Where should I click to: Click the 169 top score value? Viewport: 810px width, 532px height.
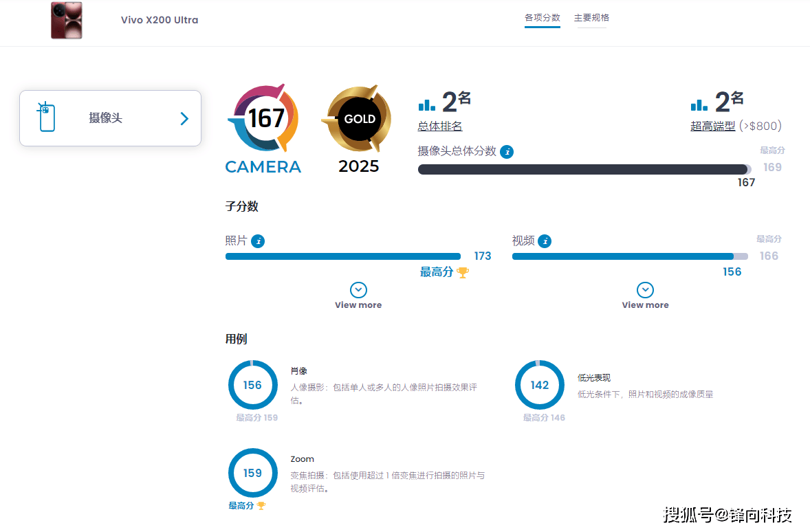772,167
